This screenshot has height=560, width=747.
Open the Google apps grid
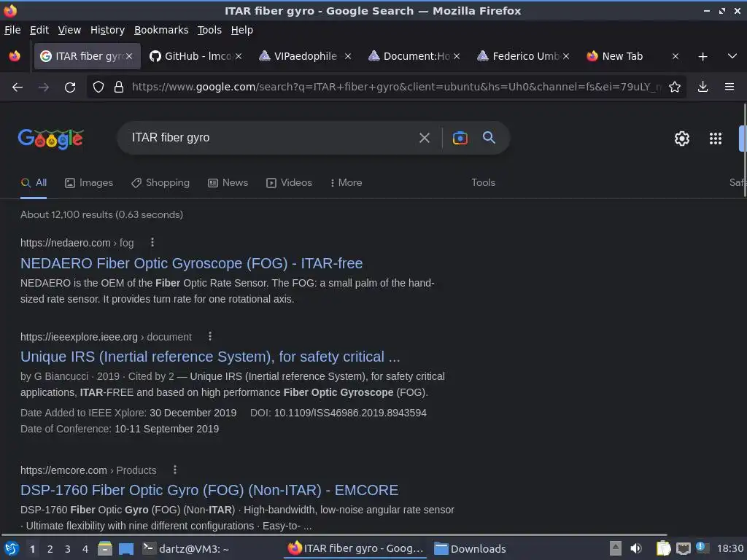tap(715, 139)
